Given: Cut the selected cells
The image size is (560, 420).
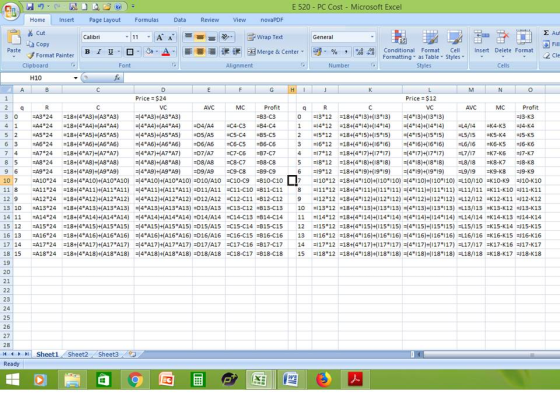Looking at the screenshot, I should [36, 33].
